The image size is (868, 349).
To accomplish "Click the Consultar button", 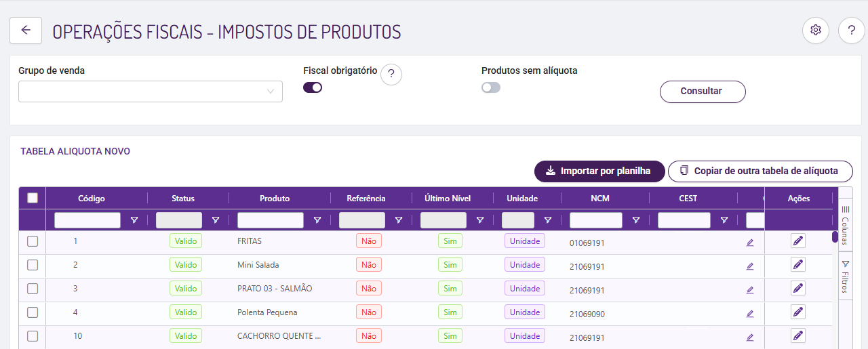I will click(703, 91).
